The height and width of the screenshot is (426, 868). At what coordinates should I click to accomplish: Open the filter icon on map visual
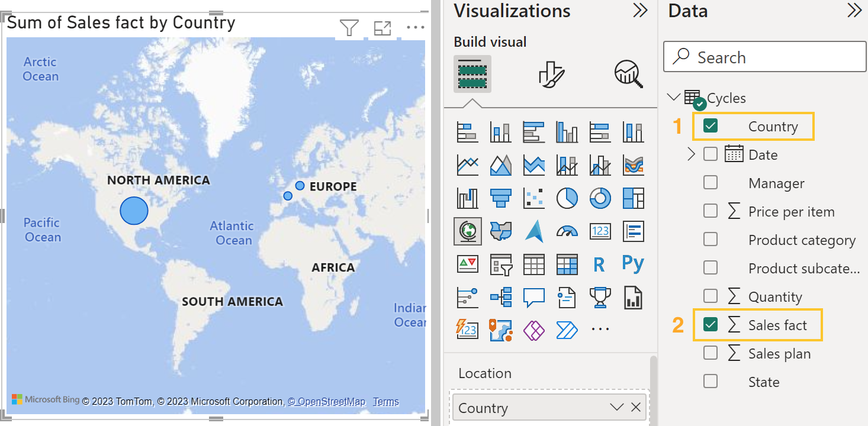click(x=349, y=28)
